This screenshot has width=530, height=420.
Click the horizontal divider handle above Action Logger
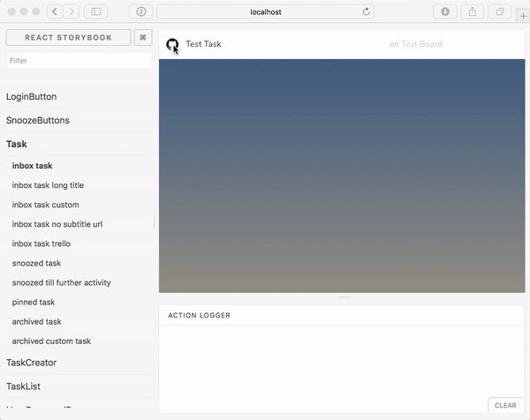point(344,297)
